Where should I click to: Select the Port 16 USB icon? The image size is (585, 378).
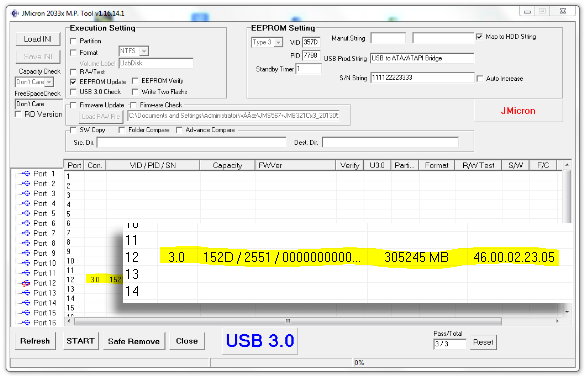tap(25, 323)
